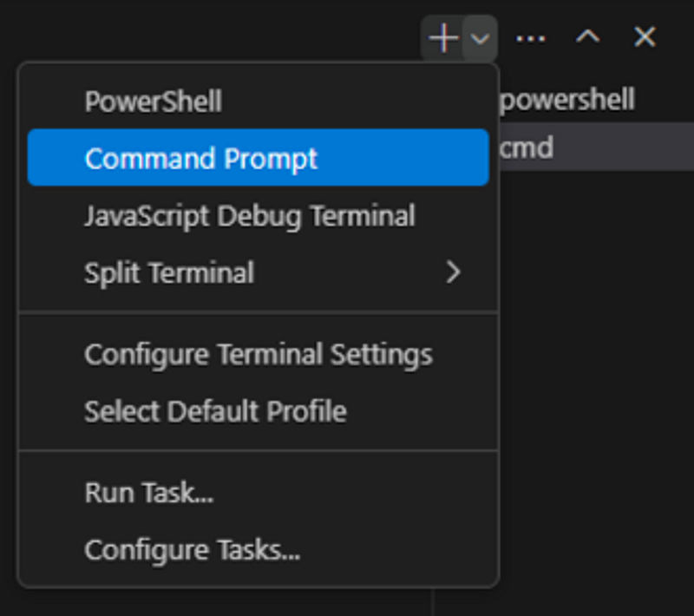Open the launch profile dropdown chevron
Viewport: 694px width, 616px height.
[x=481, y=38]
